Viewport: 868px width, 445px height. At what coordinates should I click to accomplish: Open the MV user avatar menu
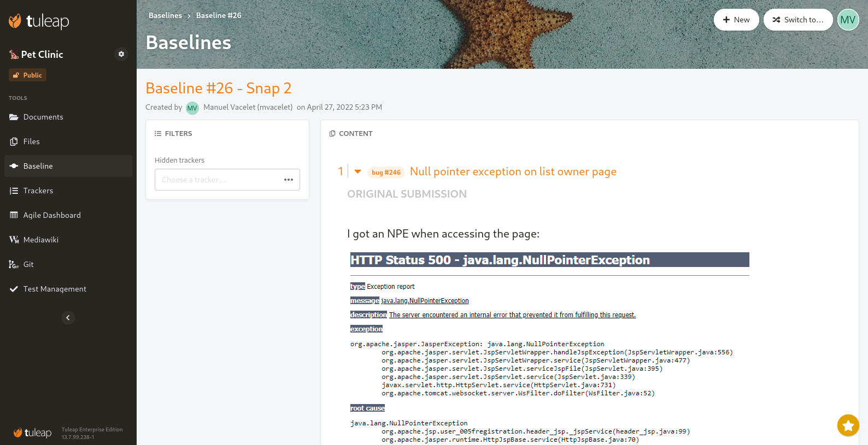pyautogui.click(x=848, y=20)
